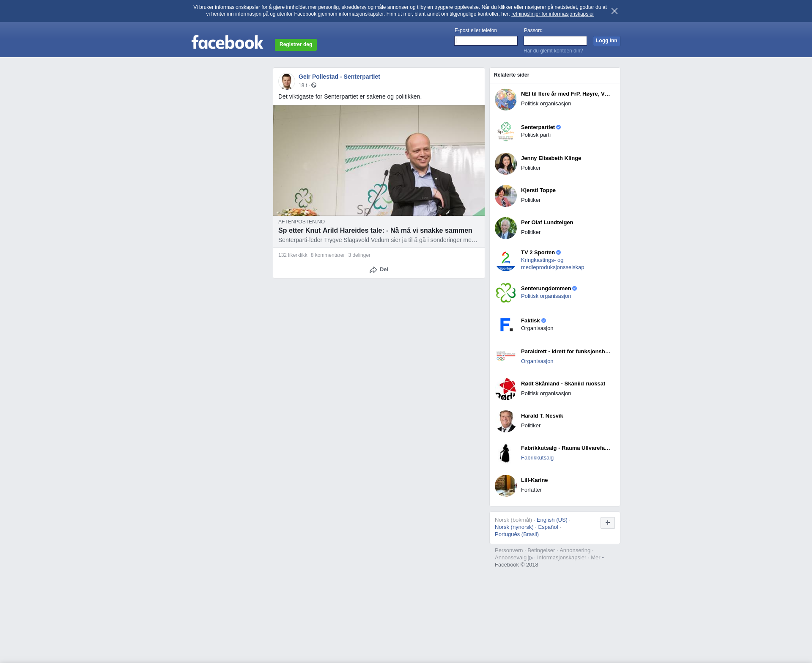
Task: Close the cookie notice banner
Action: (614, 11)
